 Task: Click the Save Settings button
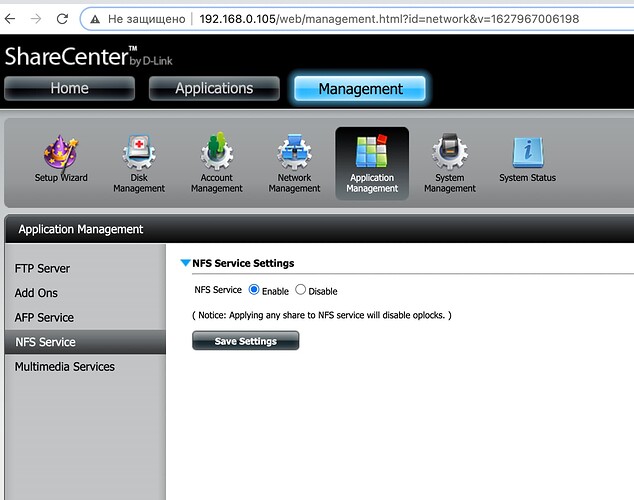245,341
